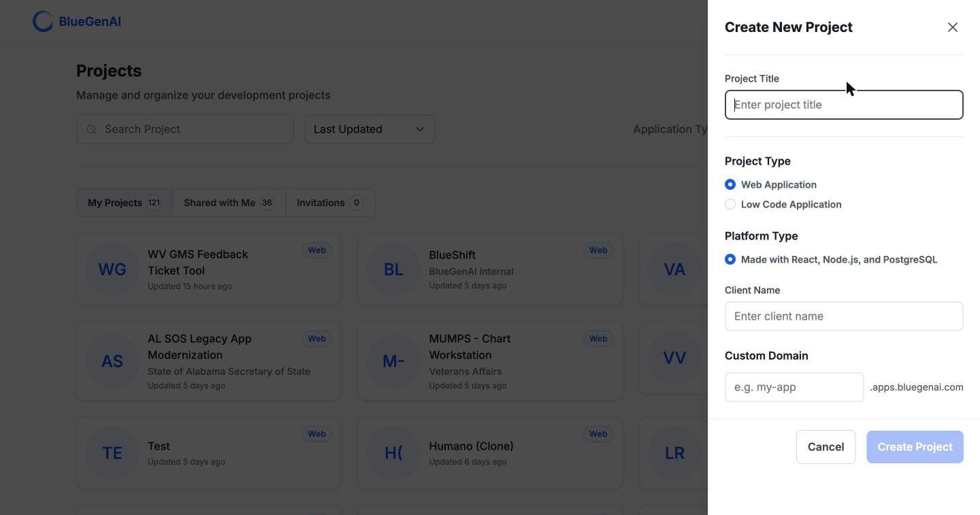Click the Updated 15 hours ago text
The image size is (980, 515).
pos(190,286)
